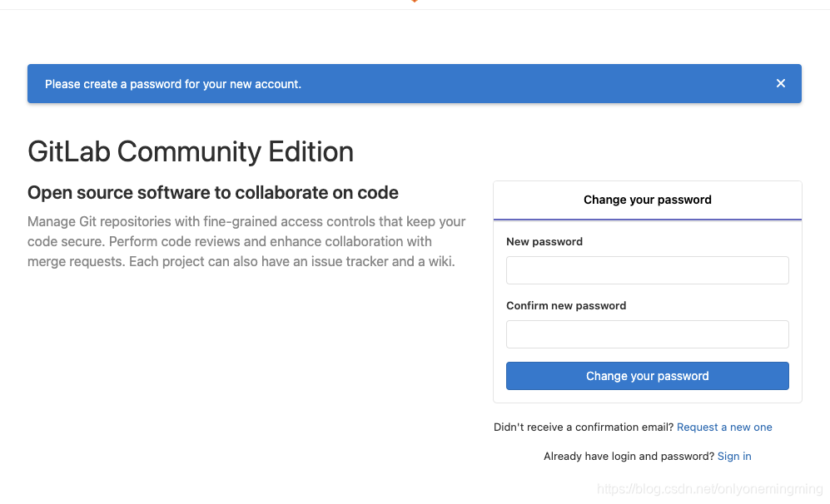The width and height of the screenshot is (830, 504).
Task: Click the Didn't receive a confirmation email text
Action: 584,427
